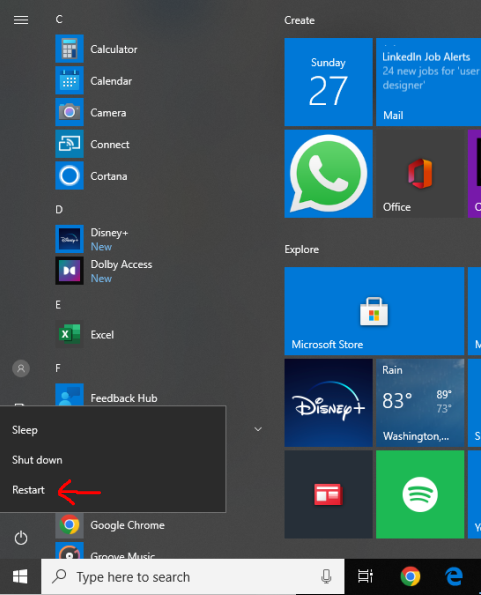The image size is (481, 595).
Task: Launch Google Chrome from the app list
Action: point(69,525)
